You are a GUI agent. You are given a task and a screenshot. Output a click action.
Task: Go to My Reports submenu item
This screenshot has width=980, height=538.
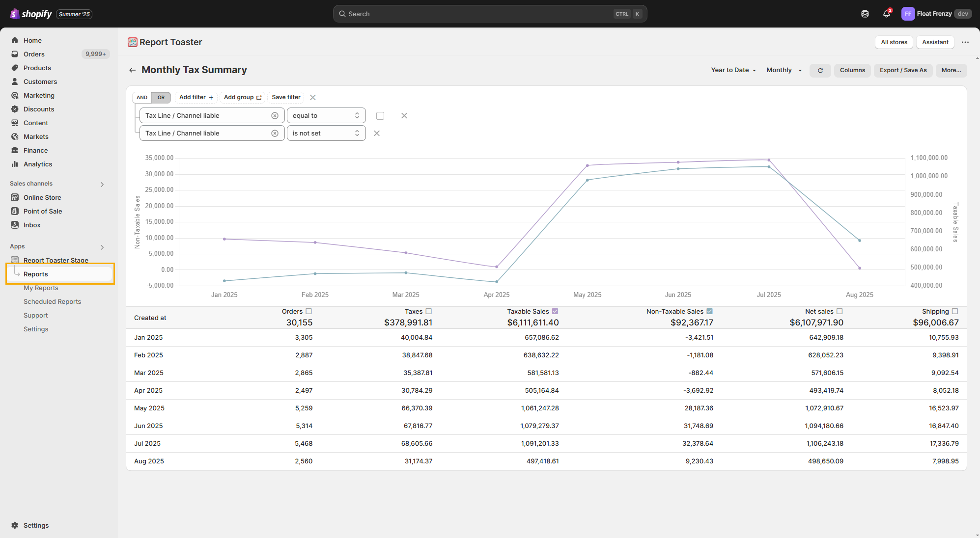pyautogui.click(x=41, y=288)
